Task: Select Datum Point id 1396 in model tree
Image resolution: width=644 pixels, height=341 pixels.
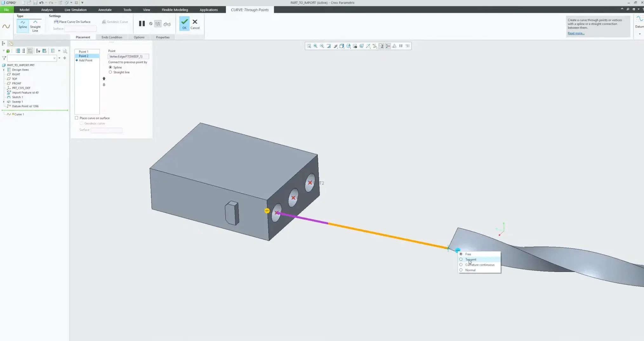Action: 25,106
